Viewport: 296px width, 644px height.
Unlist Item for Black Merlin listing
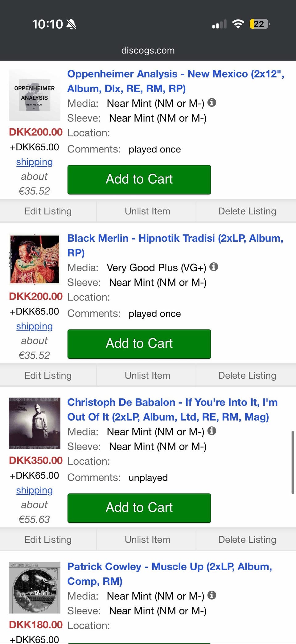point(147,375)
